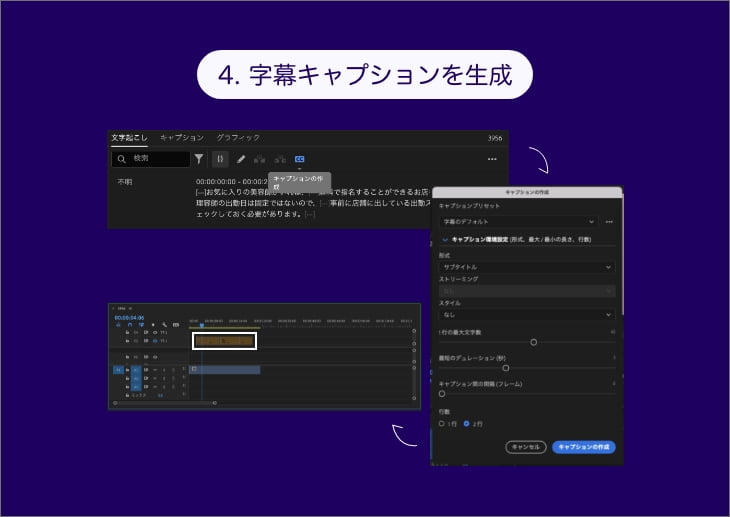
Task: Select the orange caption clip on the timeline
Action: pyautogui.click(x=224, y=341)
